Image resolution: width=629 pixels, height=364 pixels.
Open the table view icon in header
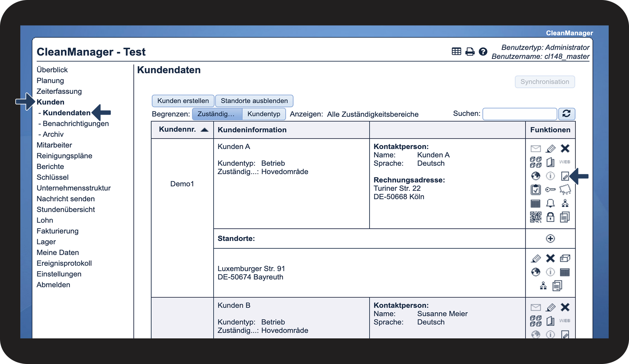point(456,52)
